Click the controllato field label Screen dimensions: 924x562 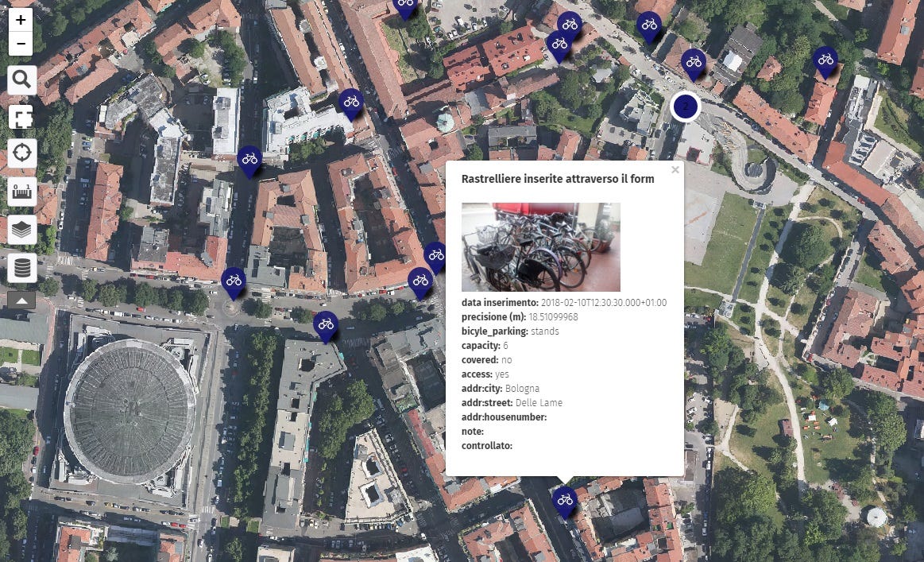487,445
